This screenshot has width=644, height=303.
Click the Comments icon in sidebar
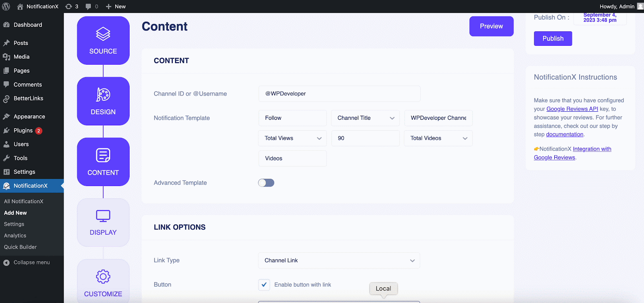(x=6, y=84)
